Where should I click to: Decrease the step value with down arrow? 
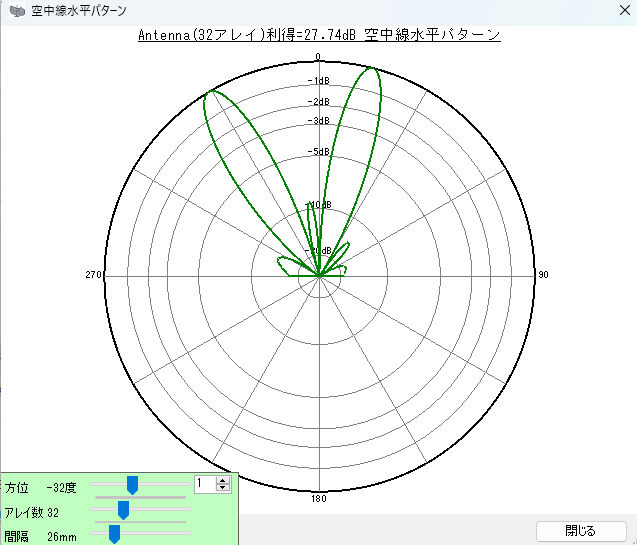point(224,488)
